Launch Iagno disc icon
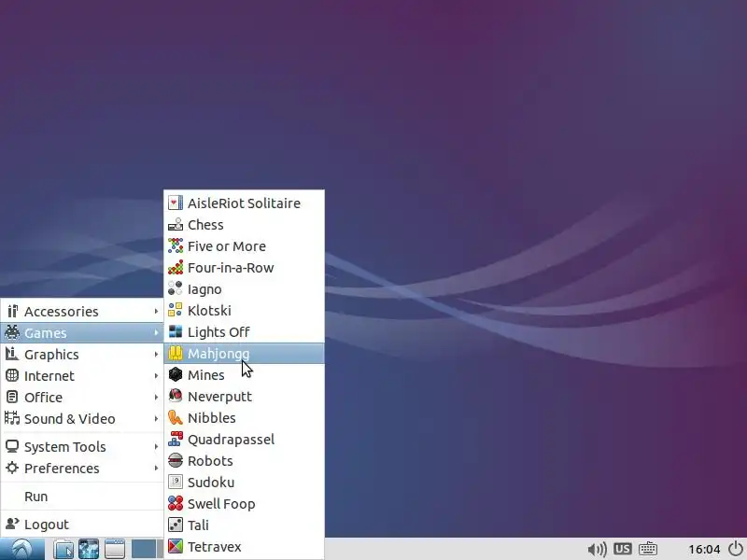Screen dimensions: 747x560 176,289
